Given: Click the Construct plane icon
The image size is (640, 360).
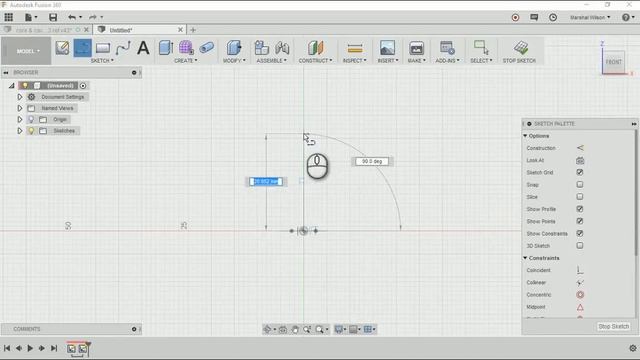Looking at the screenshot, I should [x=315, y=48].
